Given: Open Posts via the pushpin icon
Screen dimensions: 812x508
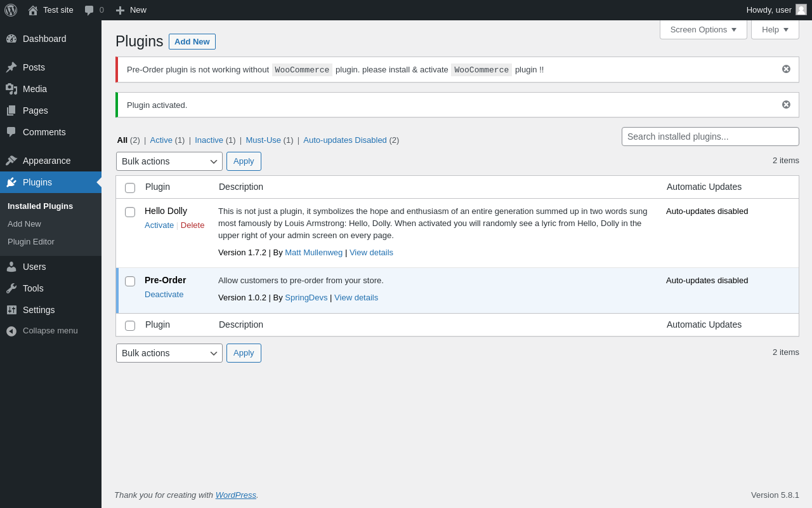Looking at the screenshot, I should tap(11, 67).
